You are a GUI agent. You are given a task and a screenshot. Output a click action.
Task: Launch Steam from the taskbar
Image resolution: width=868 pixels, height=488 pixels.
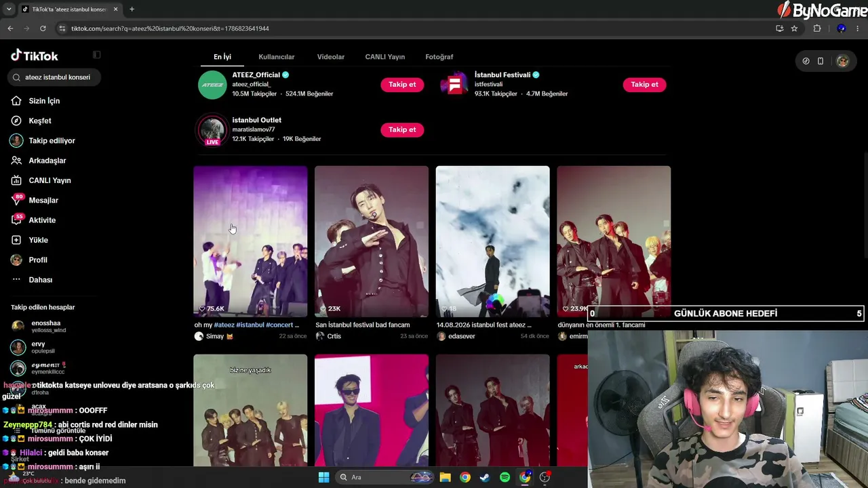(484, 477)
